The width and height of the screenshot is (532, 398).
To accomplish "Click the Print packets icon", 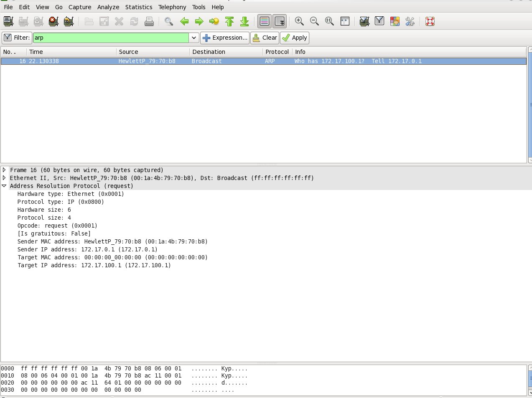I will 149,21.
